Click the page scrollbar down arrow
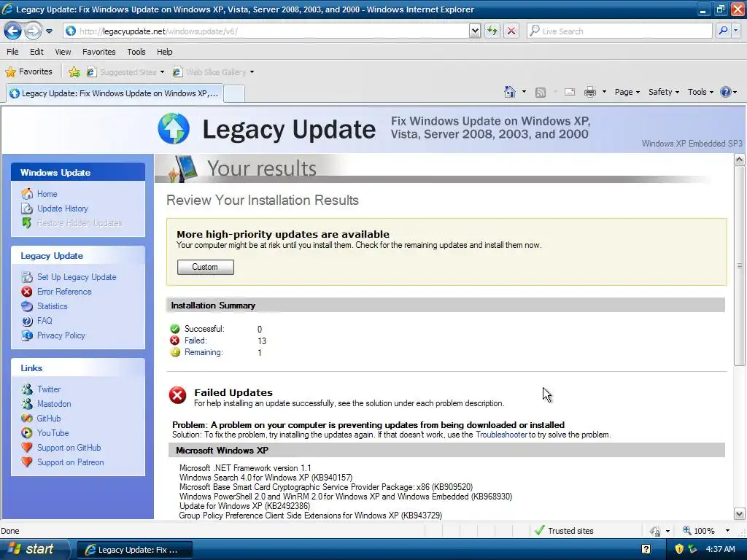Screen dimensions: 747x560 coord(739,514)
